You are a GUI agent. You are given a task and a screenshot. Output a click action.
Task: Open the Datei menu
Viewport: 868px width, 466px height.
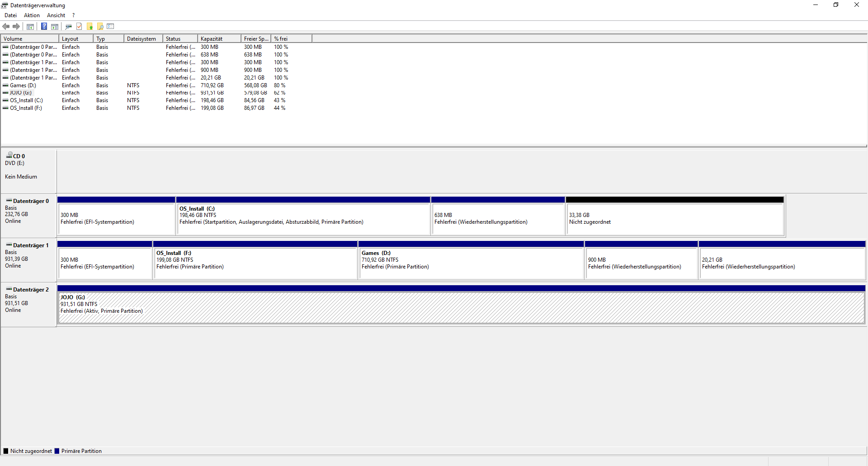10,15
